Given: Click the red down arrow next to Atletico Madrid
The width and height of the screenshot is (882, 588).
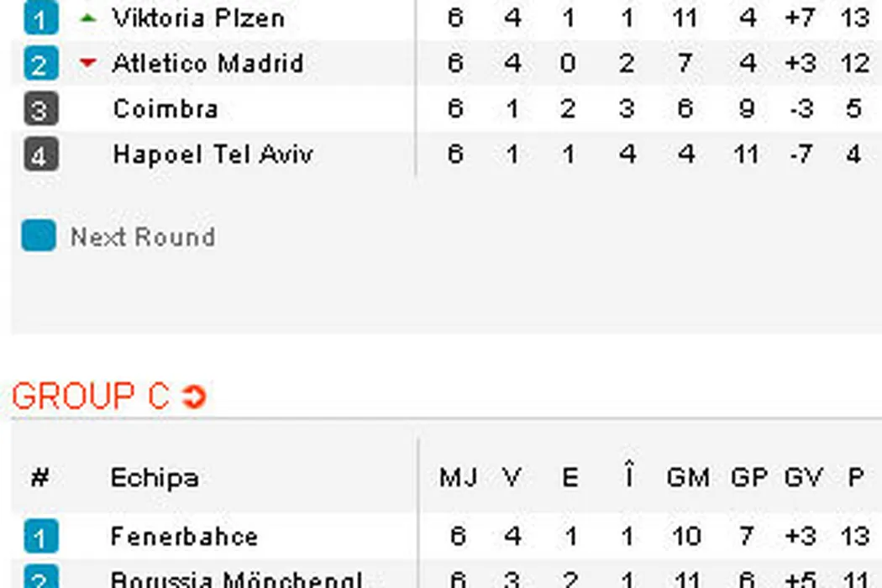Looking at the screenshot, I should (x=88, y=63).
